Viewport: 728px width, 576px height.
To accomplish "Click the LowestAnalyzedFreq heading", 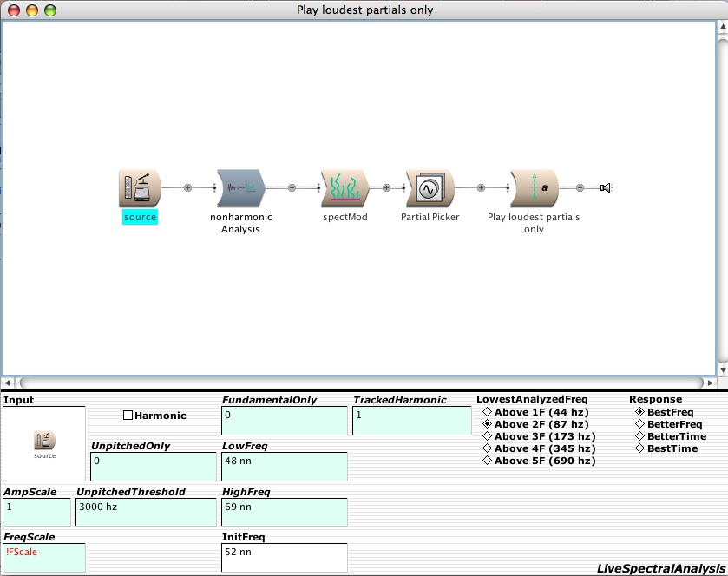I will 532,399.
